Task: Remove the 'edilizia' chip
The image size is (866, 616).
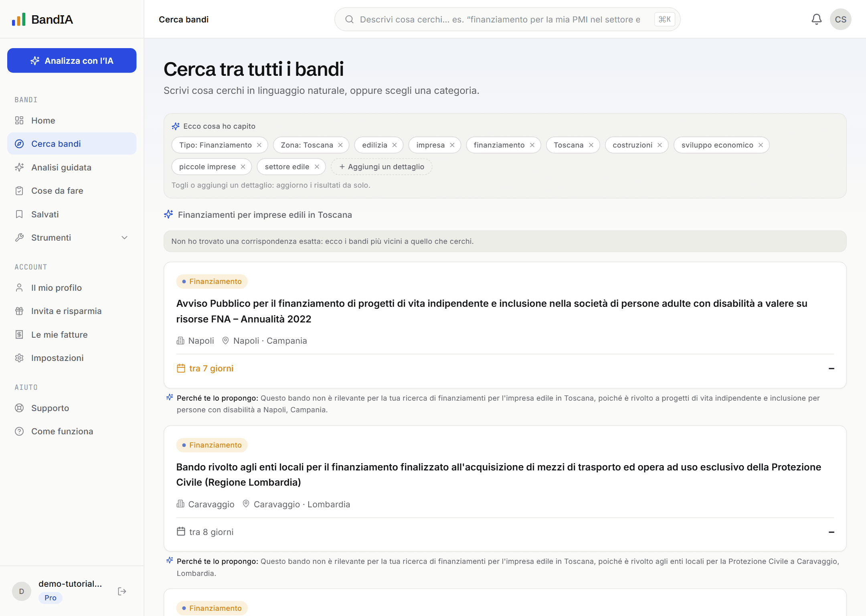Action: (x=395, y=145)
